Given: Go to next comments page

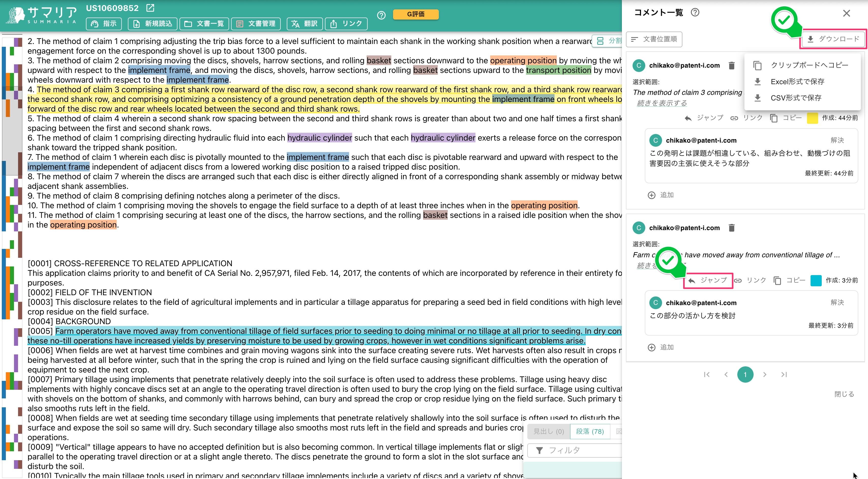Looking at the screenshot, I should [765, 375].
